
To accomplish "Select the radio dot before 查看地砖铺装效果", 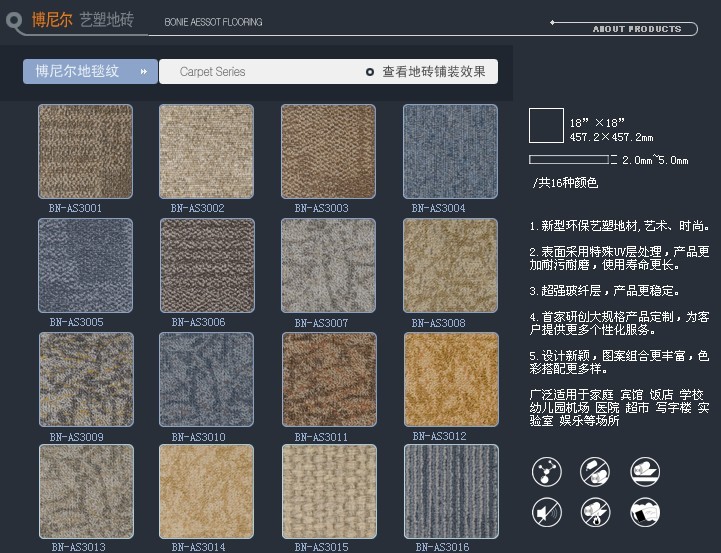I will (x=370, y=72).
